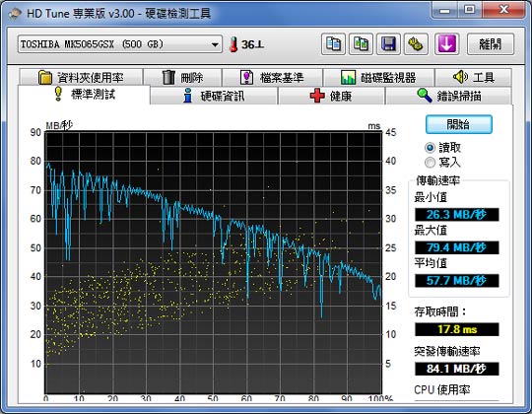Click the HD Tune title bar icon

(14, 14)
